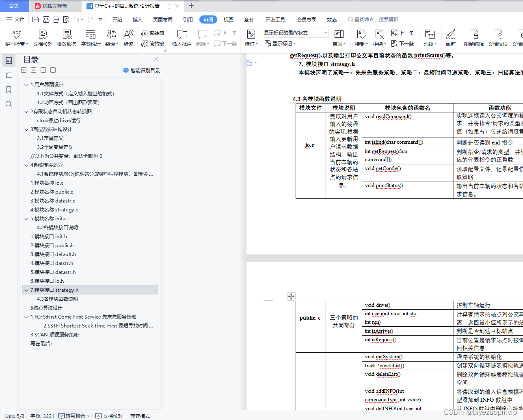Switch to the 插入 ribbon tab
The height and width of the screenshot is (420, 523).
[x=138, y=19]
